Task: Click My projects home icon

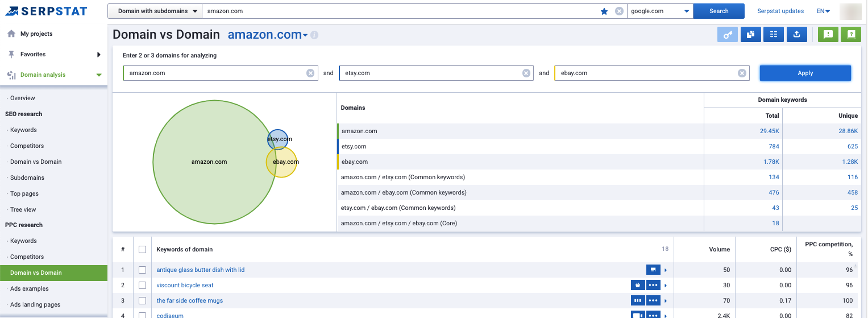Action: (x=11, y=34)
